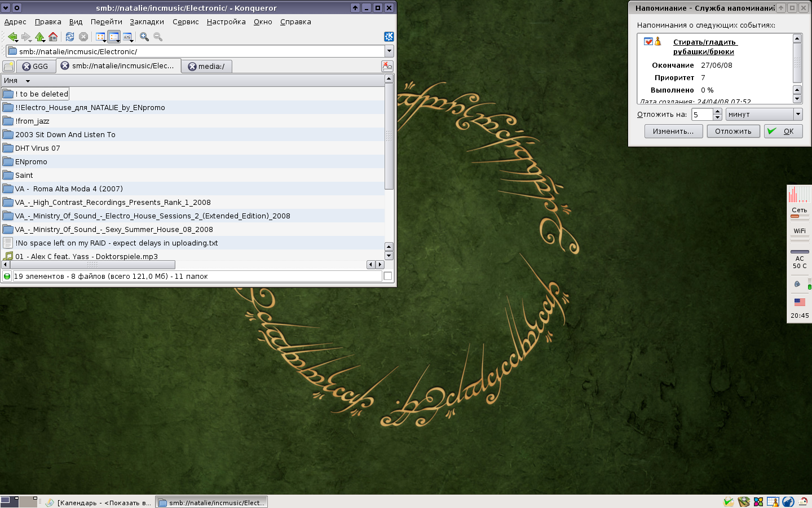Open the Календарь taskbar entry
812x508 pixels.
point(98,502)
